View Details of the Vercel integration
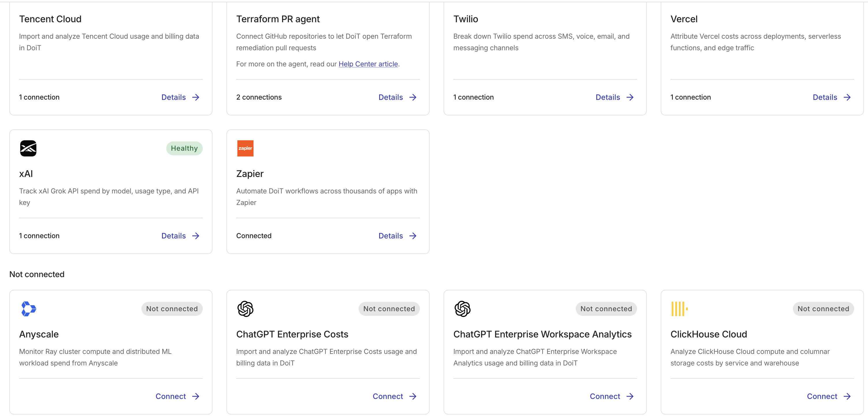 click(832, 97)
